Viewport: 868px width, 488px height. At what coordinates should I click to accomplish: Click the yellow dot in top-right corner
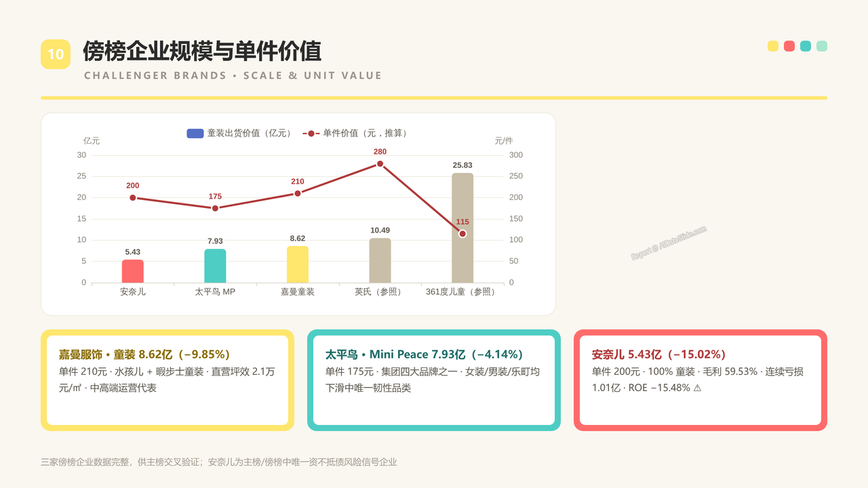pyautogui.click(x=773, y=46)
